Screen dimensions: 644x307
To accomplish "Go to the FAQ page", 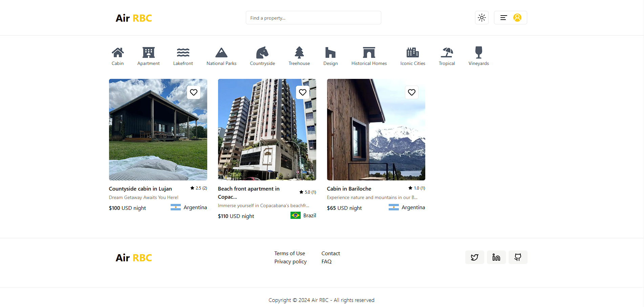I will pyautogui.click(x=326, y=262).
